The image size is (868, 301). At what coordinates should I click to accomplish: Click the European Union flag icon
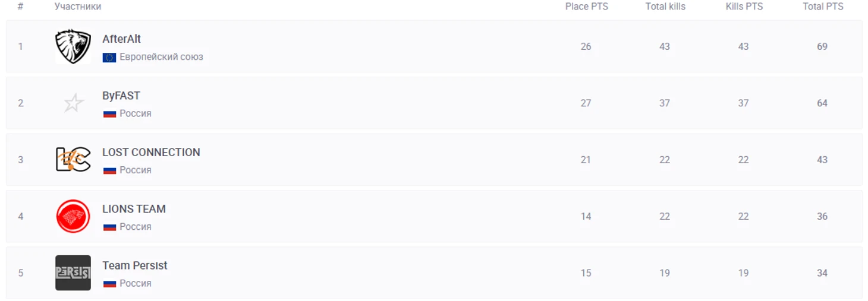109,58
